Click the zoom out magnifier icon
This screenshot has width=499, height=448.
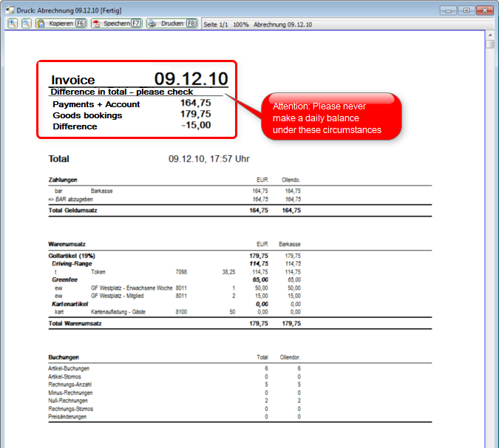tap(26, 24)
